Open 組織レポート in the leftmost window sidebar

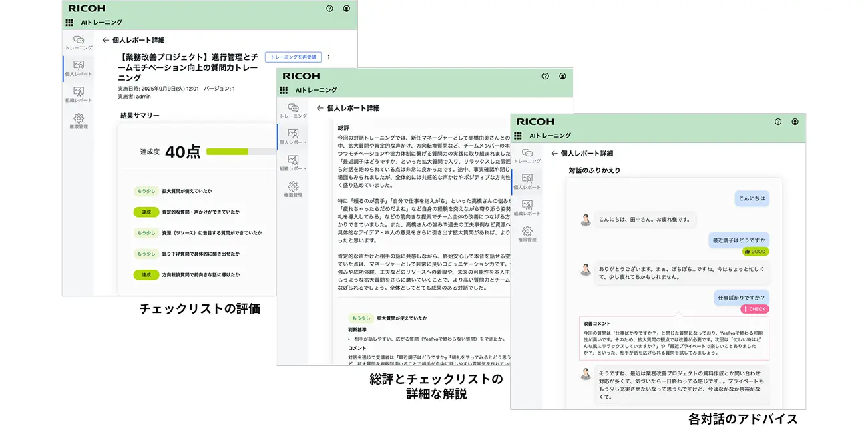(x=79, y=94)
